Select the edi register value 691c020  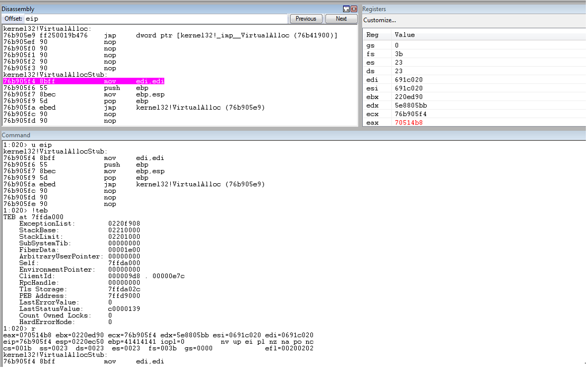409,79
